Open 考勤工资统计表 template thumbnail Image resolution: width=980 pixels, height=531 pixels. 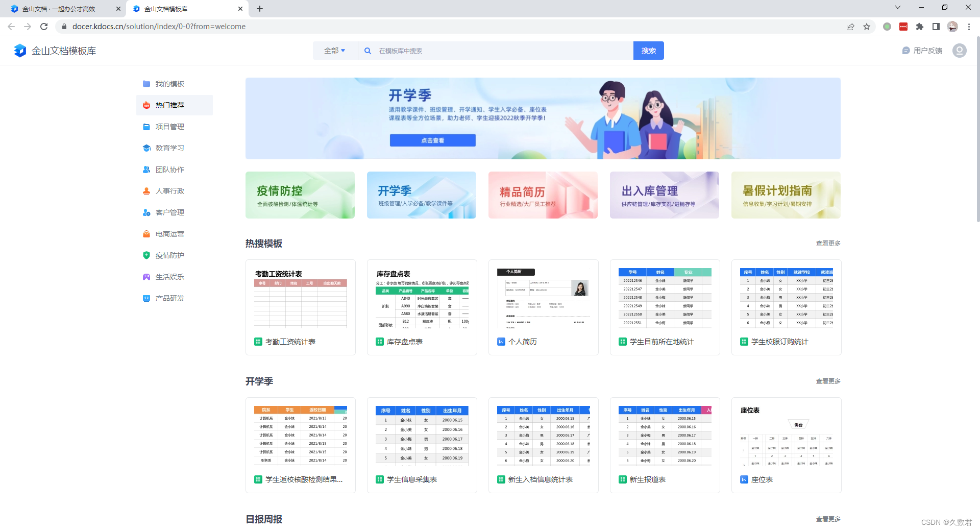301,297
